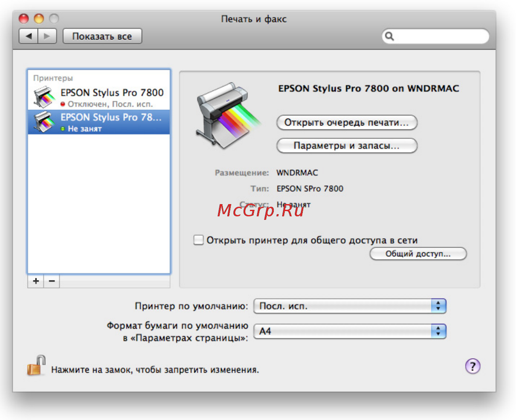The width and height of the screenshot is (516, 420).
Task: Open the print queue (Открыть очередь печати)
Action: [x=347, y=122]
